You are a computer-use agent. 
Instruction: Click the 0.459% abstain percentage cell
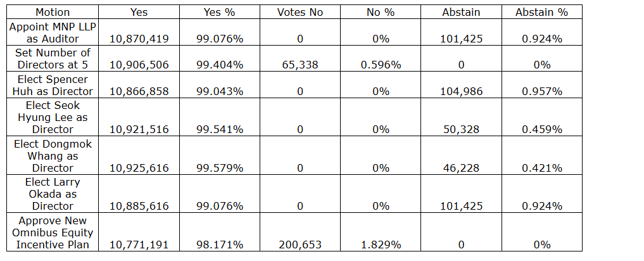[541, 130]
